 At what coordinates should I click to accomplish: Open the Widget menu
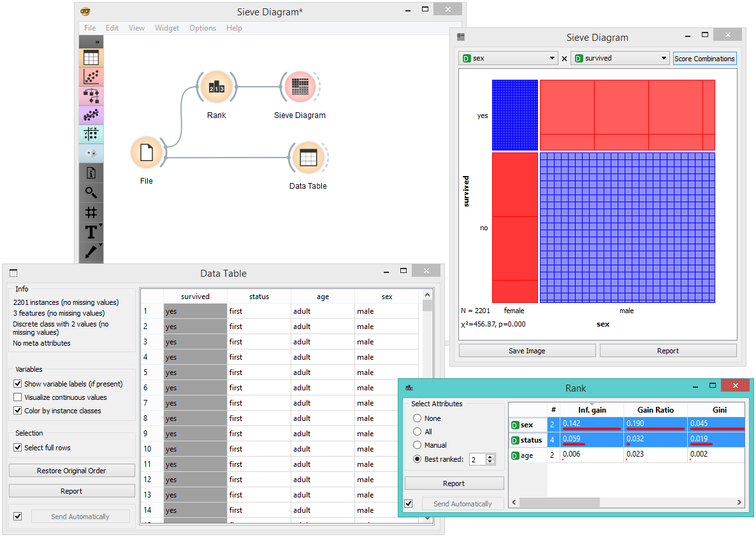(167, 28)
